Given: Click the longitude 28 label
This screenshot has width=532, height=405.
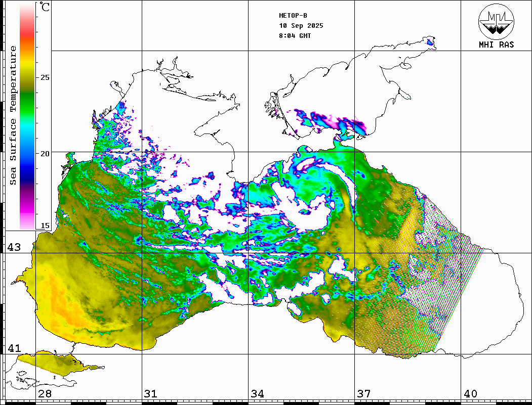Looking at the screenshot, I should tap(45, 394).
